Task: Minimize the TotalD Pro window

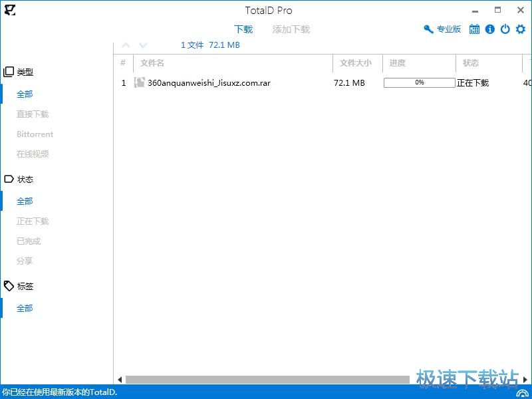Action: click(x=475, y=11)
